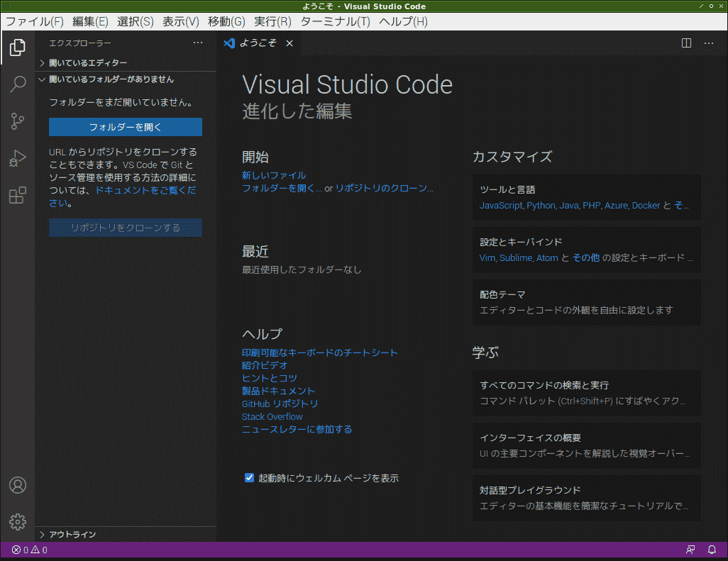Select the Run and Debug icon
This screenshot has height=561, width=728.
(x=18, y=158)
